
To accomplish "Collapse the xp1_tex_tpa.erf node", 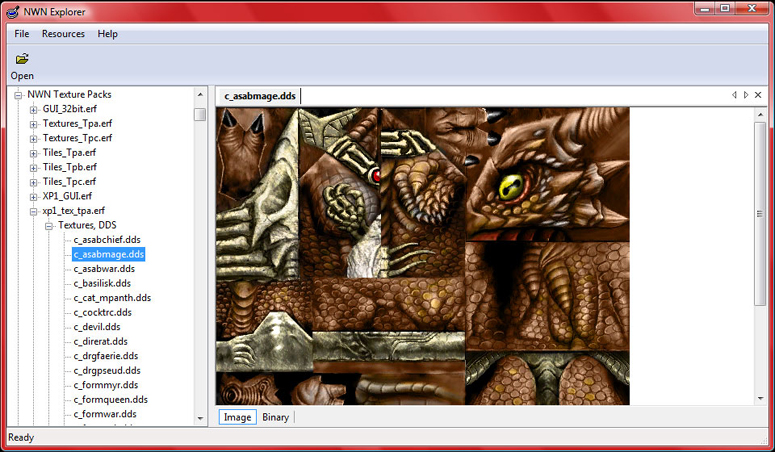I will pos(34,211).
